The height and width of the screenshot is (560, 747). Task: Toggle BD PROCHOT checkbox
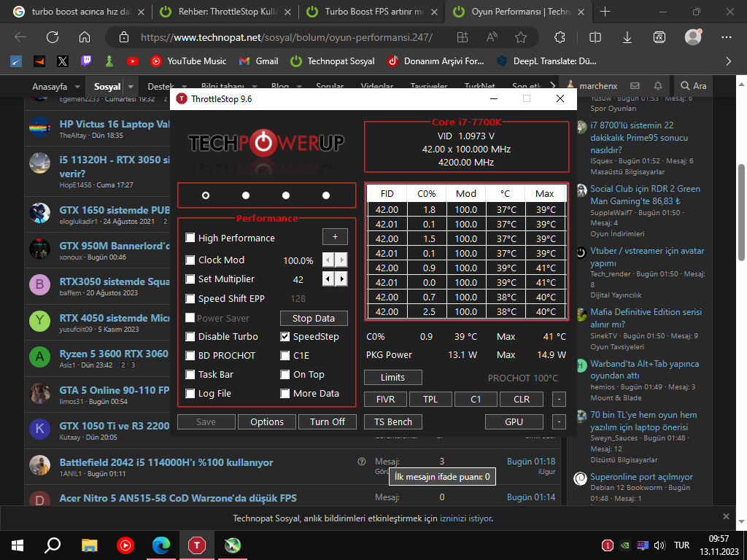click(190, 356)
